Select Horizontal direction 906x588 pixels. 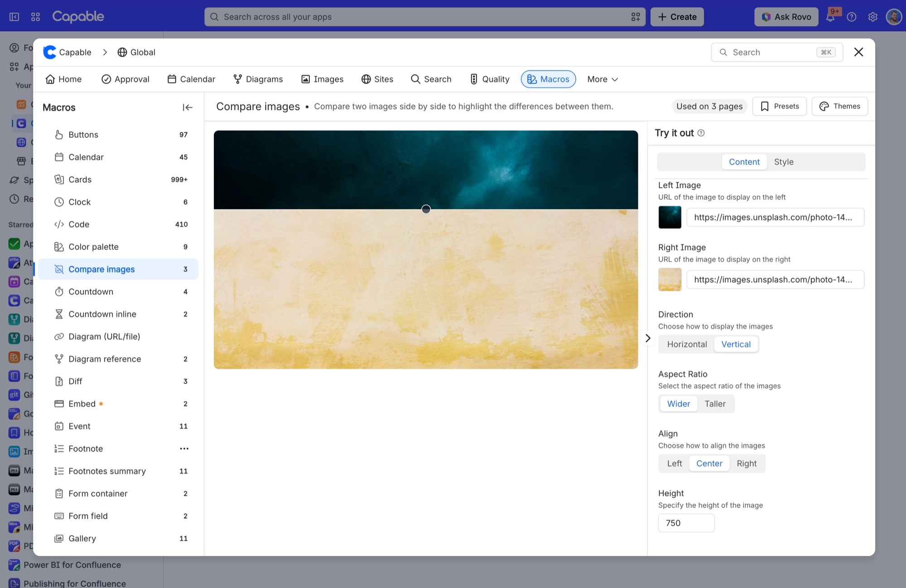pos(687,344)
